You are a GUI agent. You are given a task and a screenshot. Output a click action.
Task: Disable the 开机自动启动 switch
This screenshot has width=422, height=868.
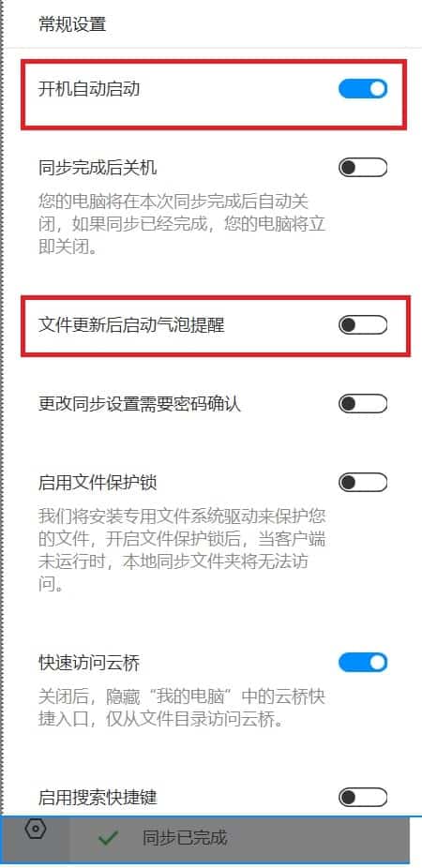click(x=363, y=89)
